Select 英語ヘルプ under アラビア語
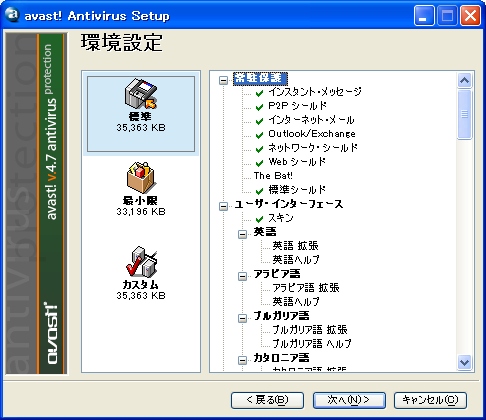Viewport: 486px width, 420px height. pos(296,302)
